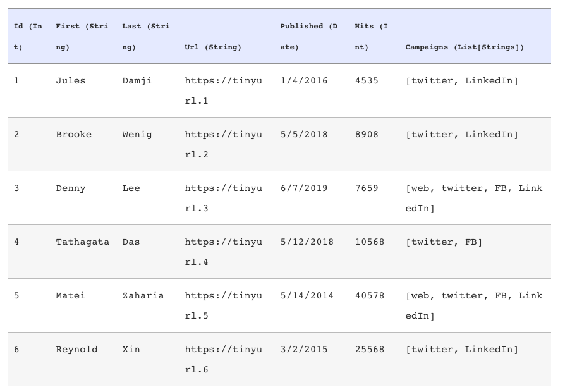Screen dimensions: 565x392
Task: Select the "Url (String)" column header
Action: 213,47
